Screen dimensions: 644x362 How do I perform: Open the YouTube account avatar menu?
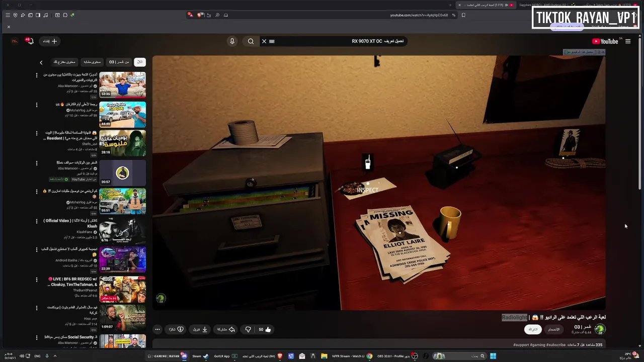tap(15, 41)
